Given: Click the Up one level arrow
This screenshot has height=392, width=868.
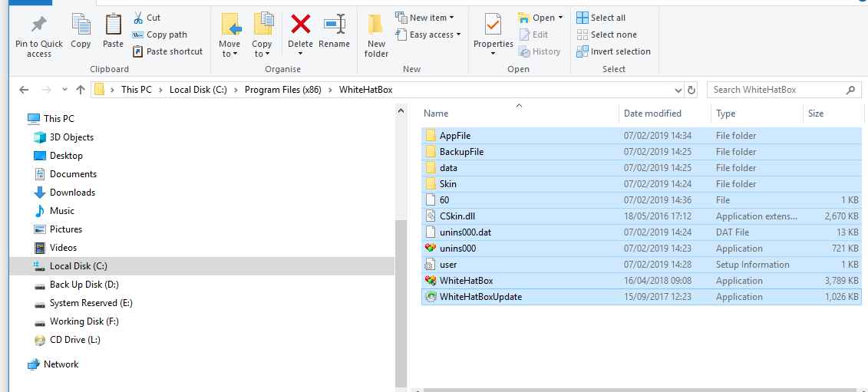Looking at the screenshot, I should tap(81, 90).
